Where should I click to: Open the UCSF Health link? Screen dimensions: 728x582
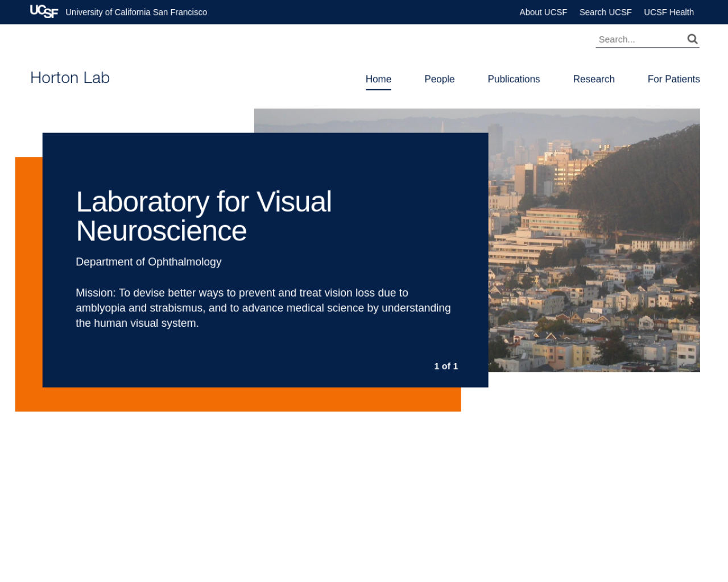(x=669, y=12)
